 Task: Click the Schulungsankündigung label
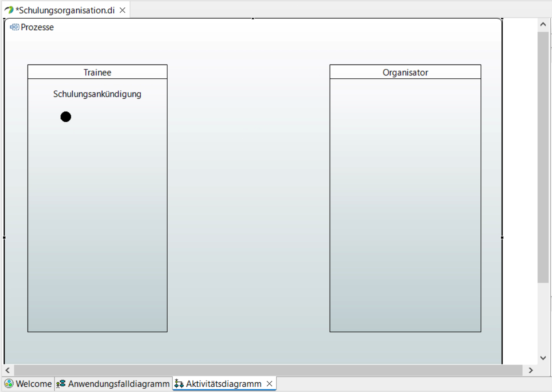97,94
